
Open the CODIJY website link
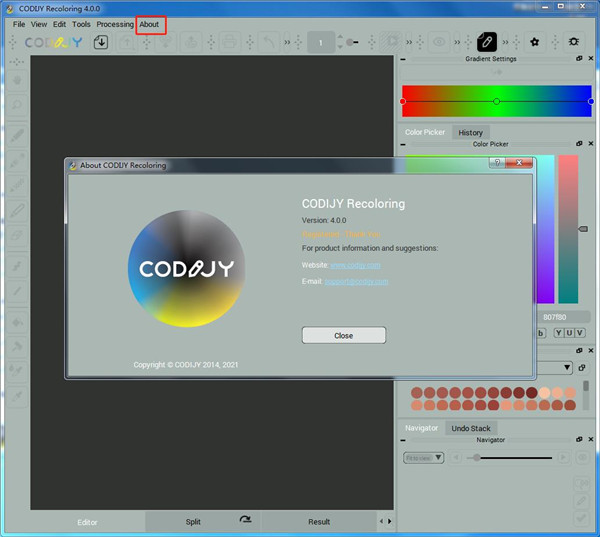(355, 265)
